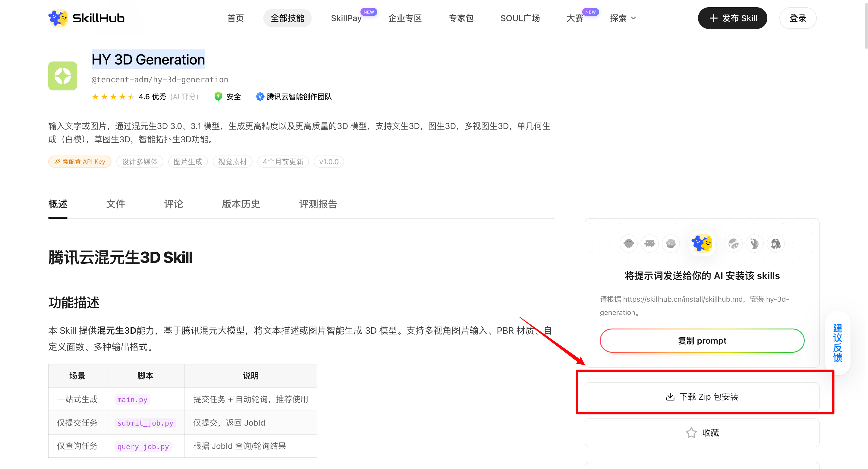Click the round bug-like agent icon
Viewport: 868px width, 469px height.
tap(629, 243)
